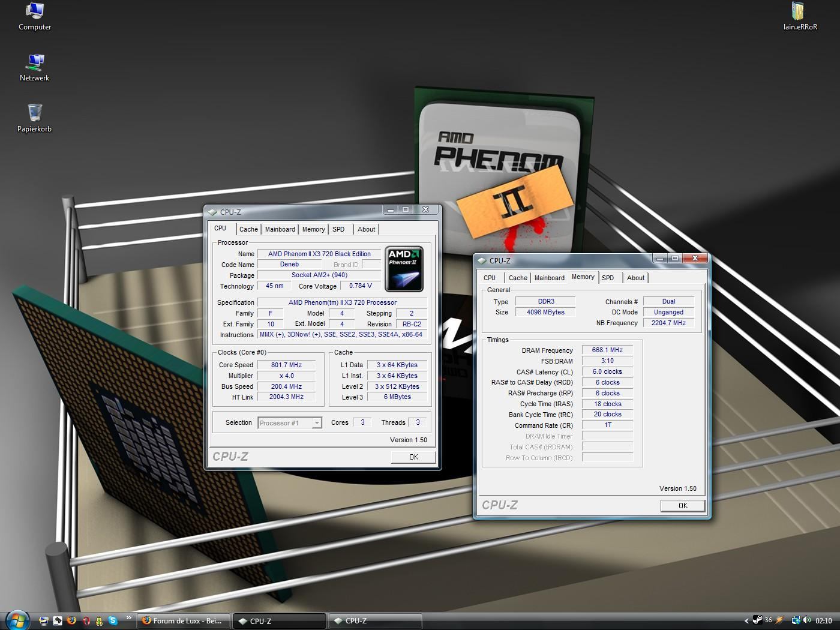Close the left CPU-Z window
Image resolution: width=840 pixels, height=630 pixels.
425,210
